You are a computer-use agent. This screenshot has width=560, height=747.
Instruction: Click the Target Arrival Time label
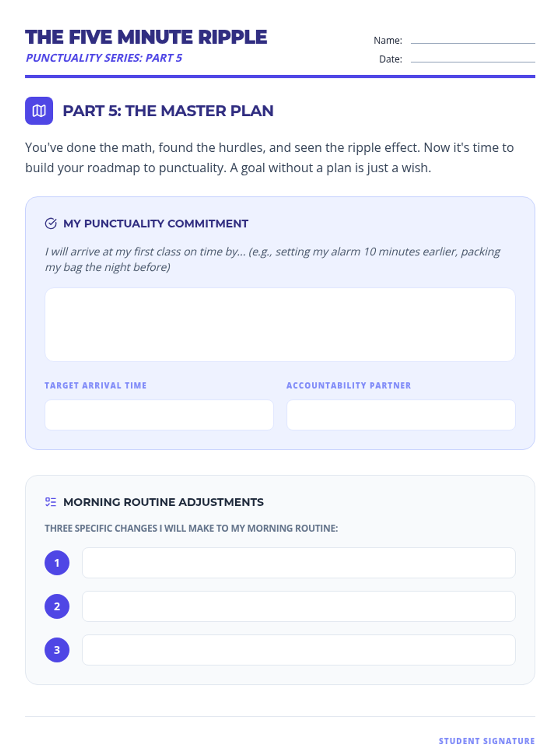(96, 385)
